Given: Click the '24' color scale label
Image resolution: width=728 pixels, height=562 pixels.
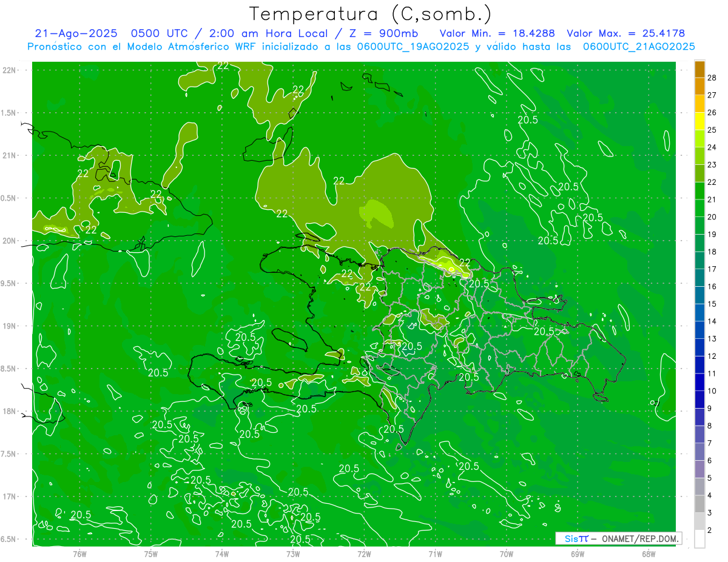Looking at the screenshot, I should tap(712, 147).
